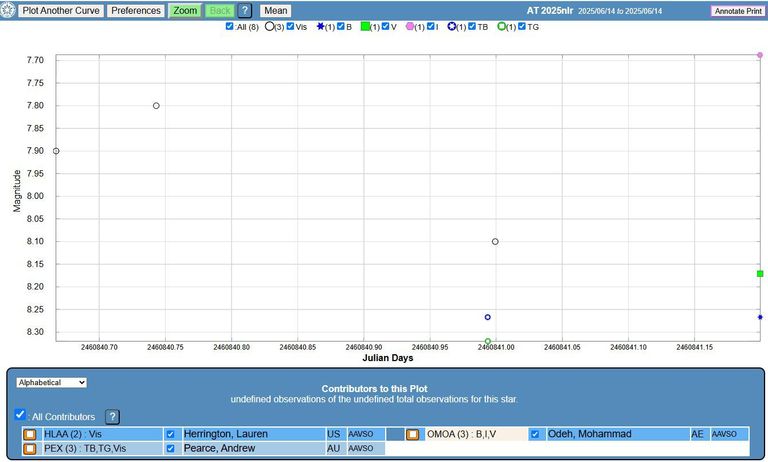This screenshot has height=462, width=768.
Task: Open the Alphabetical sort dropdown
Action: point(51,382)
